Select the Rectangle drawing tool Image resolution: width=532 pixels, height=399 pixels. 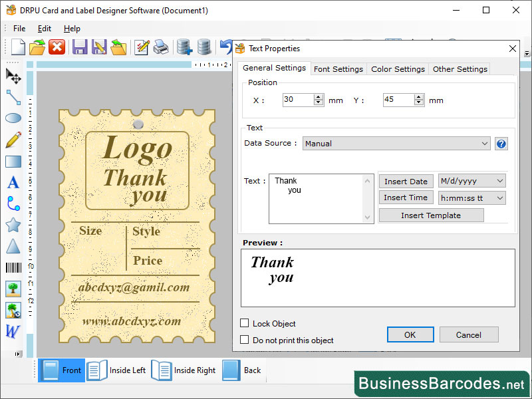point(13,161)
